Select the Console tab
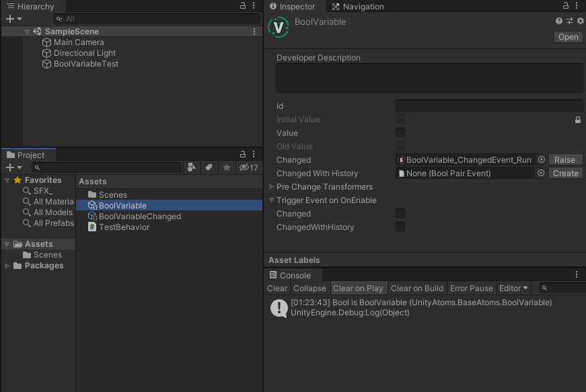Screen dimensions: 586x392 [x=293, y=274]
